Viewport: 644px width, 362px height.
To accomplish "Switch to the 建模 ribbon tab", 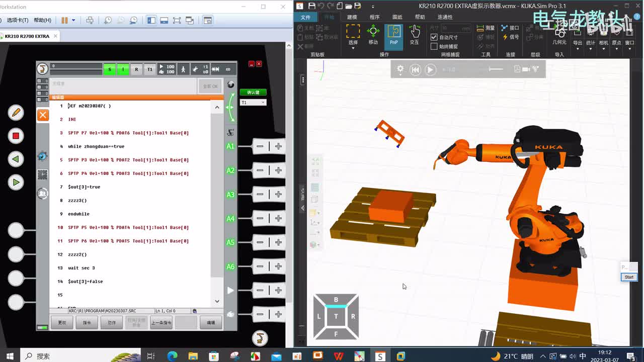I will tap(352, 17).
